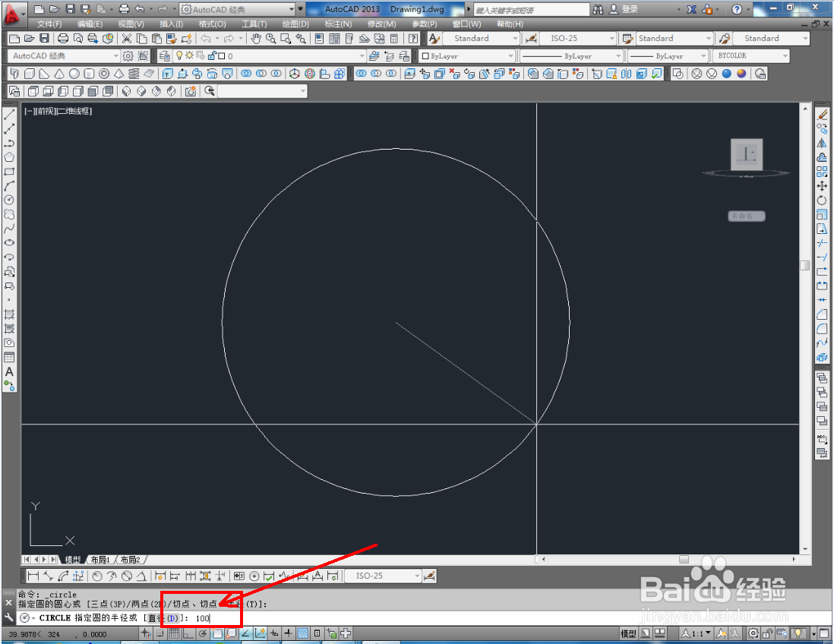Click the search keyword input box
Image resolution: width=834 pixels, height=644 pixels.
point(531,10)
